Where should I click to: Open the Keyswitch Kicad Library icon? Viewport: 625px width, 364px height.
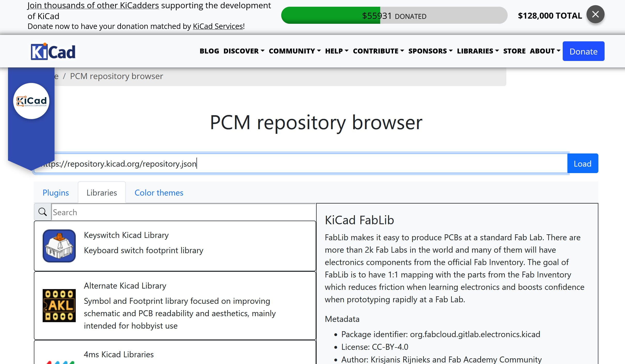(x=59, y=246)
